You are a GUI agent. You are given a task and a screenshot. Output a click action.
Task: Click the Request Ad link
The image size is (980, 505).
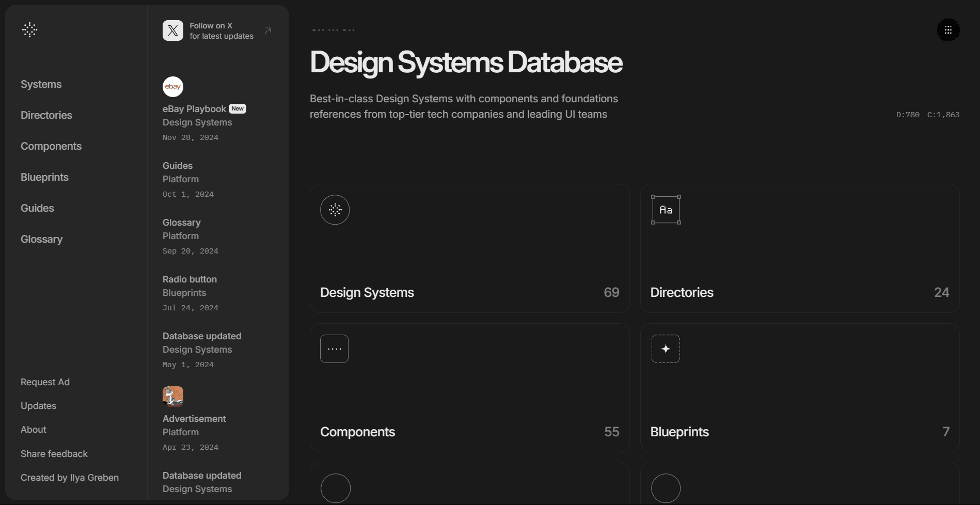pyautogui.click(x=45, y=382)
